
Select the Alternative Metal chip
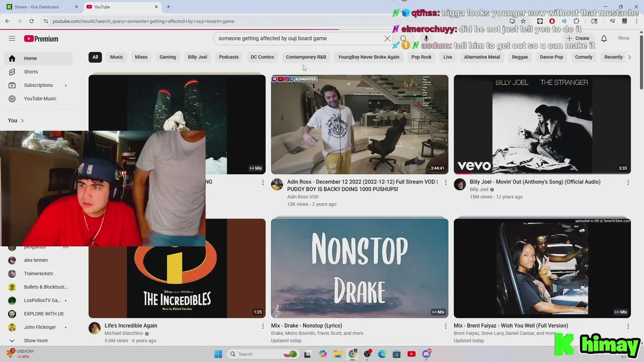(482, 57)
